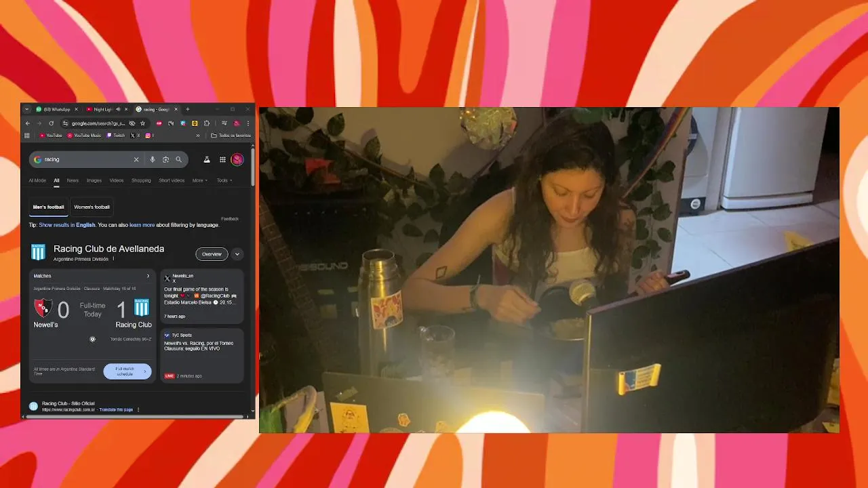The width and height of the screenshot is (868, 488).
Task: Click the crossed-eye tracking protection icon
Action: click(x=132, y=123)
